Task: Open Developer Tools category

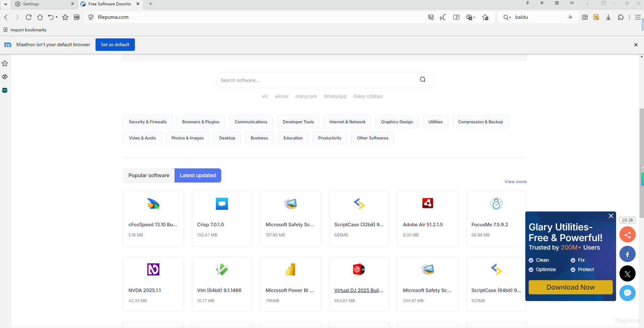Action: coord(298,122)
